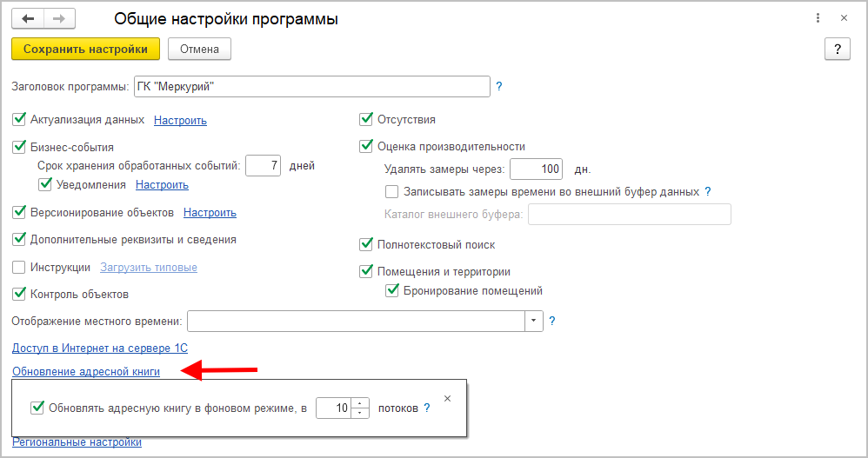Toggle Бронирование помещений checkbox

coord(392,290)
